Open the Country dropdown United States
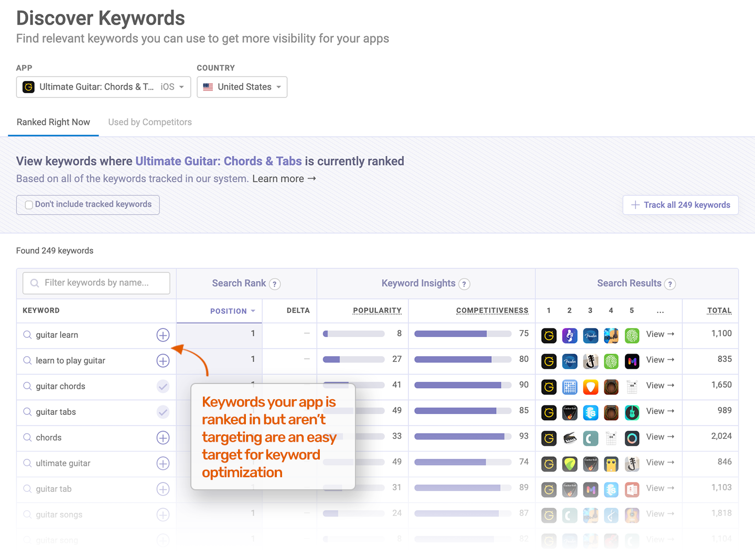This screenshot has width=755, height=560. click(242, 87)
